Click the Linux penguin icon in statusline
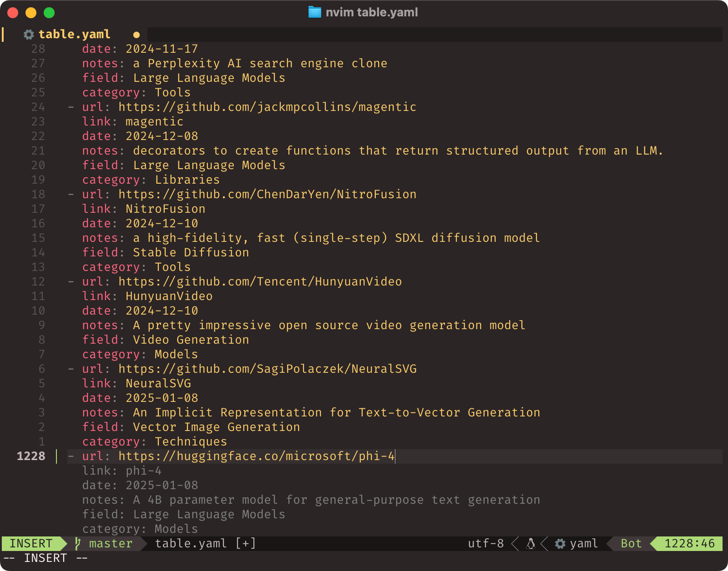Image resolution: width=728 pixels, height=571 pixels. (531, 543)
